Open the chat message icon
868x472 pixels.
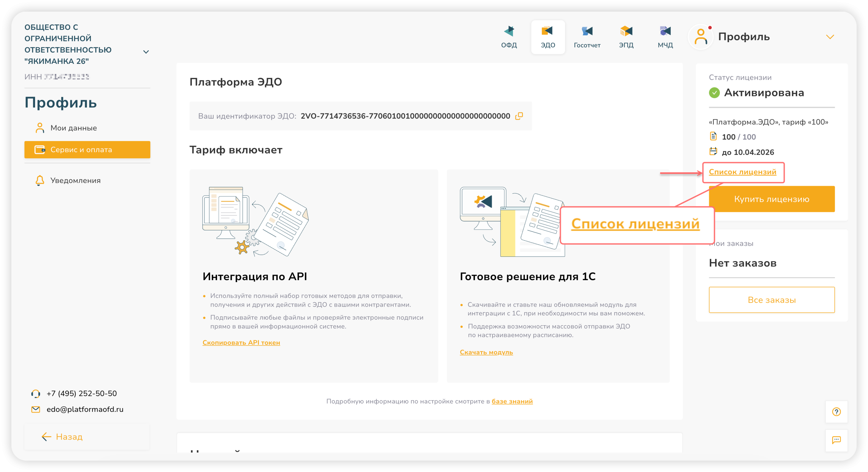(836, 440)
